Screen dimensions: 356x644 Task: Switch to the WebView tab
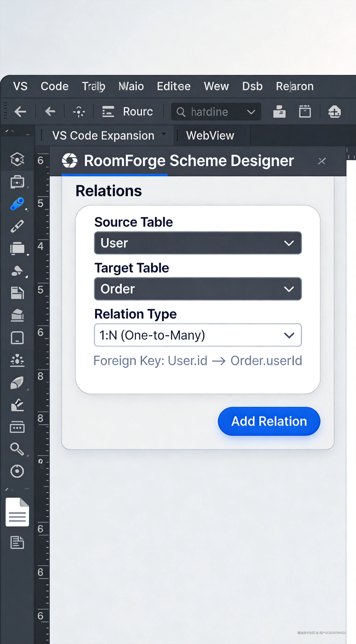(x=210, y=135)
